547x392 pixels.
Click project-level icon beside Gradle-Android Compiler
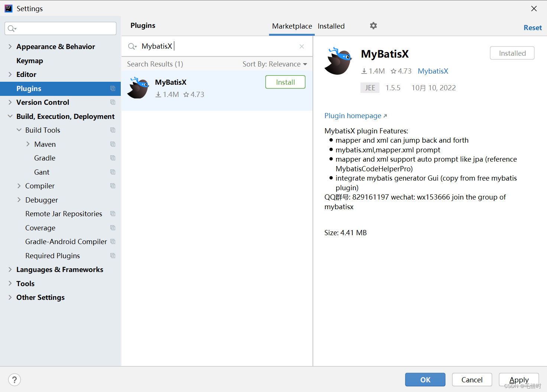point(113,242)
